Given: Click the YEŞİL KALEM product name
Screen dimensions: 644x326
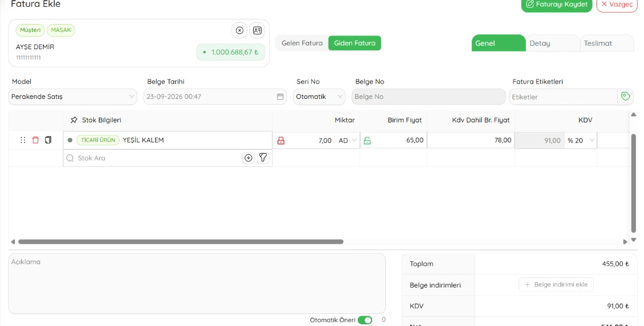Looking at the screenshot, I should 143,140.
